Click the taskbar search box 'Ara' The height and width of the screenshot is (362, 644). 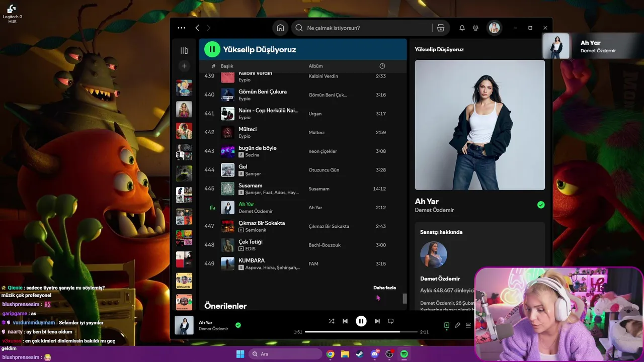[x=285, y=354]
